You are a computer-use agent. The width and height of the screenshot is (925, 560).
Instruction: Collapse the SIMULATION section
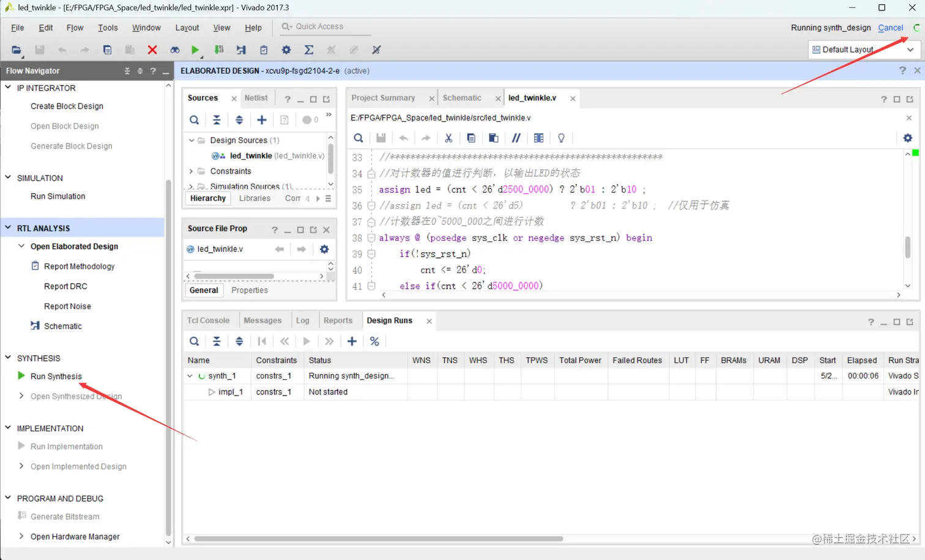(8, 177)
